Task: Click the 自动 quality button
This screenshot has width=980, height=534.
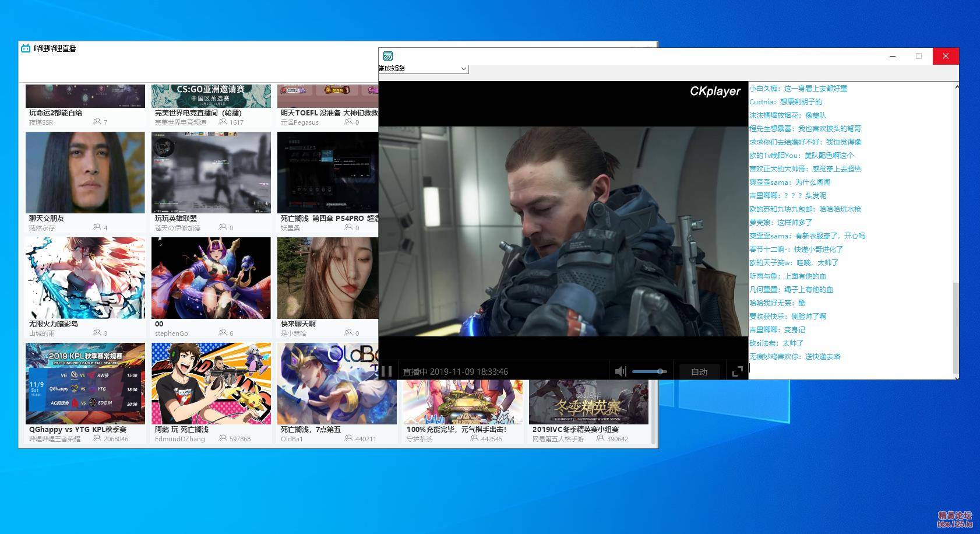Action: (x=699, y=371)
